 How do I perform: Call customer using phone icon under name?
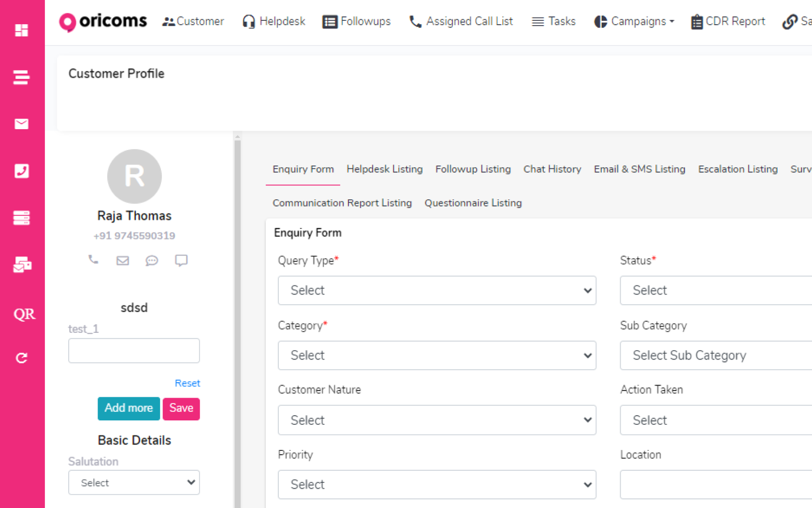pyautogui.click(x=93, y=260)
